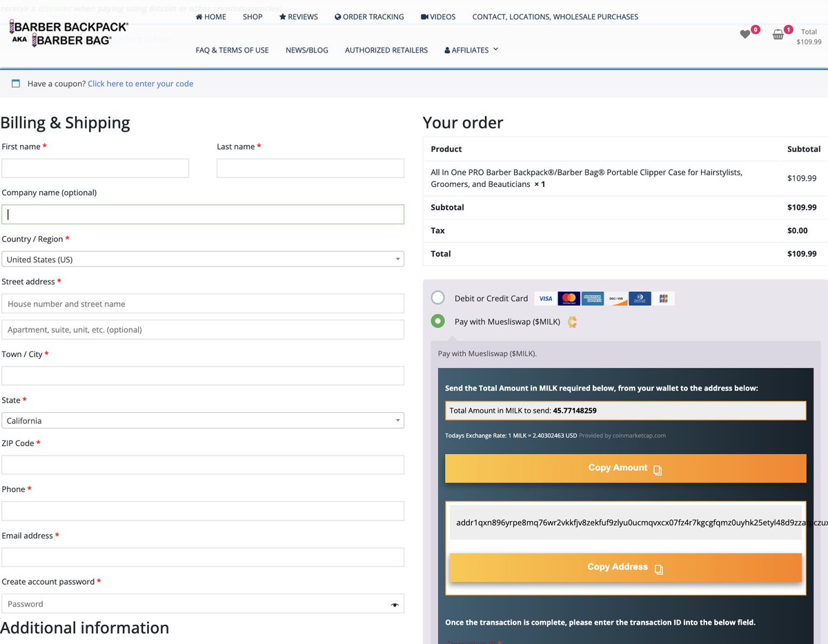Open Contact, Locations, Wholesale Purchases page

point(555,17)
